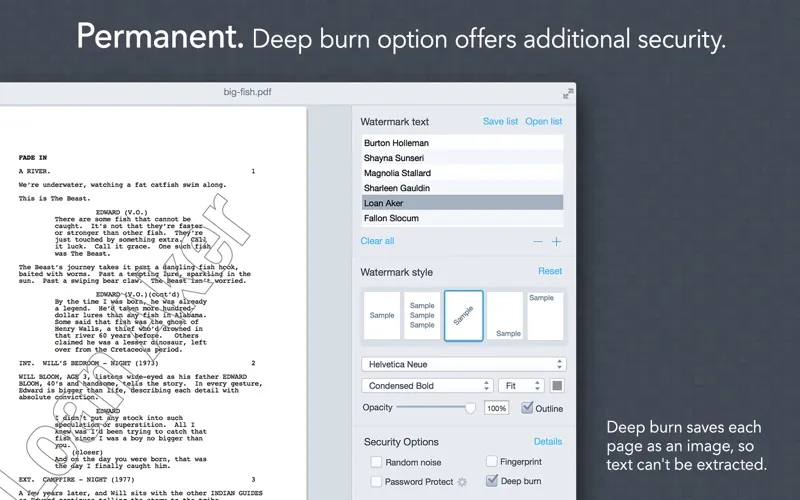The height and width of the screenshot is (500, 800).
Task: Select Sharleen Gauldin in watermark list
Action: coord(462,188)
